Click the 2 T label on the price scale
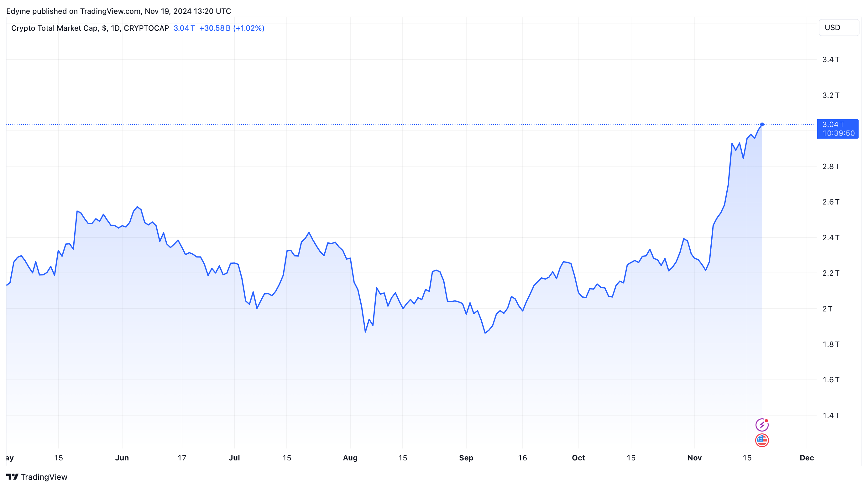 coord(827,309)
